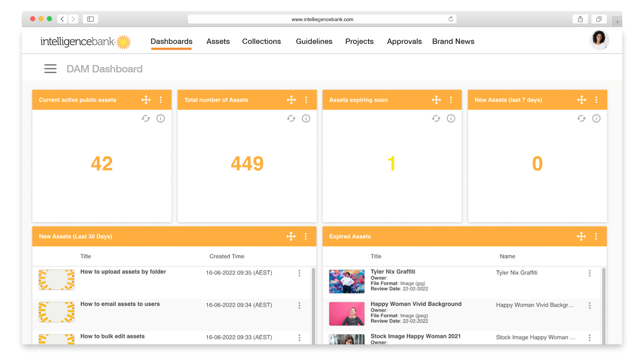
Task: Click the Stock Image Happy Woman 2021 title
Action: point(416,336)
